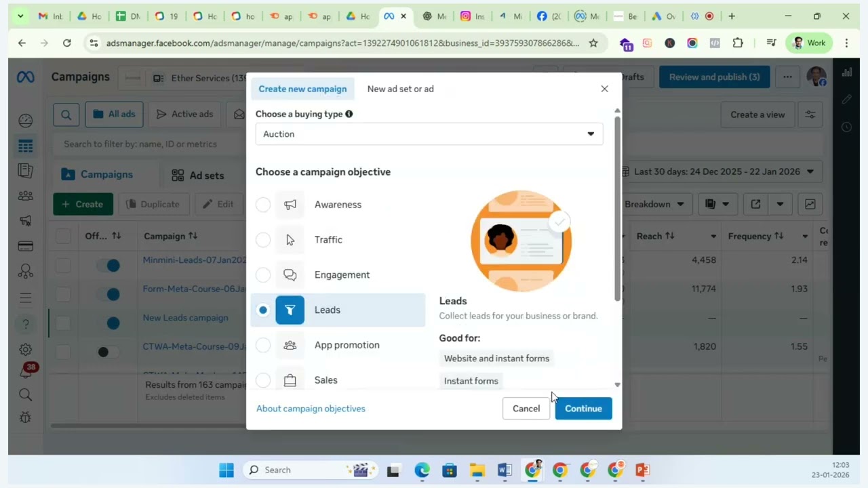Click the Sales shopping bag icon
The width and height of the screenshot is (868, 488).
point(290,380)
